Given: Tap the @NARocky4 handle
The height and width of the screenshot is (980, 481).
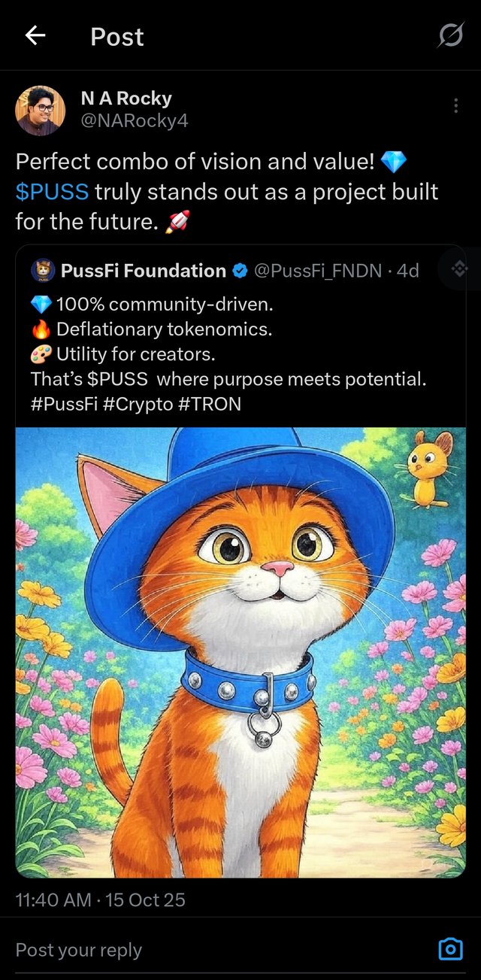Looking at the screenshot, I should pyautogui.click(x=134, y=120).
